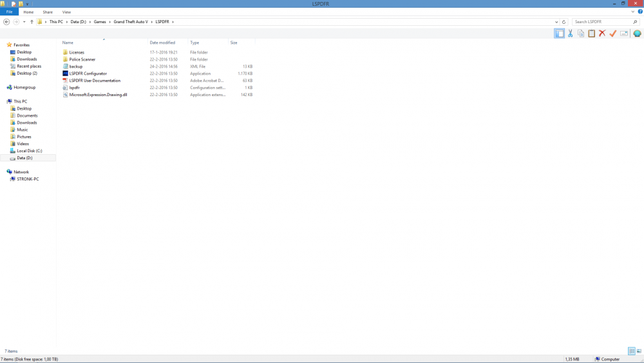Click This PC in the address breadcrumb
644x363 pixels.
pyautogui.click(x=56, y=22)
